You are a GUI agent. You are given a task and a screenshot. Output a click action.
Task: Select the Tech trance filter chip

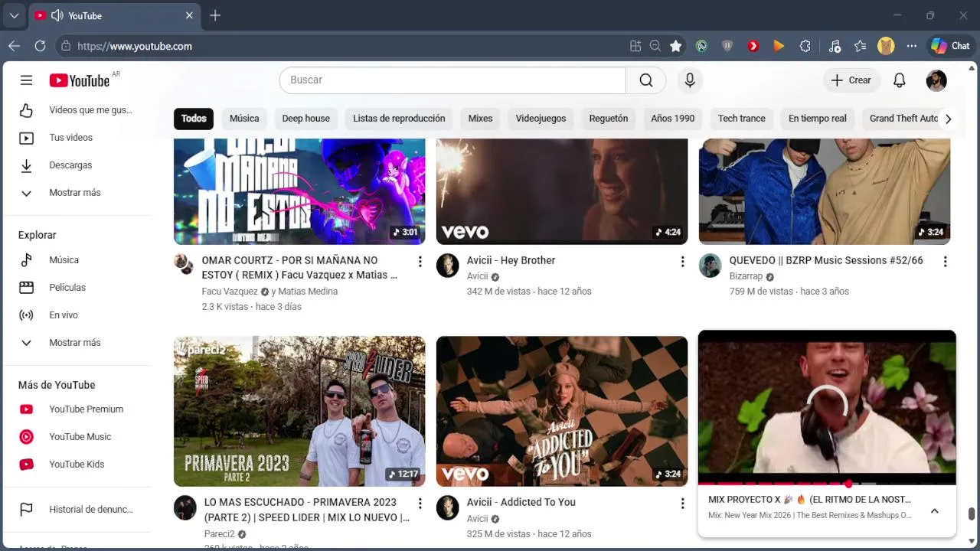click(741, 119)
